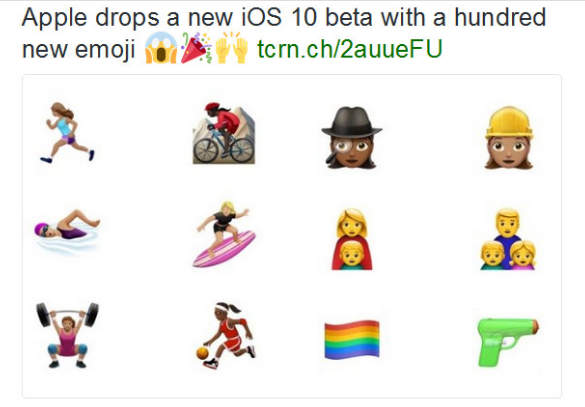
Task: Select the construction worker woman emoji
Action: (509, 138)
